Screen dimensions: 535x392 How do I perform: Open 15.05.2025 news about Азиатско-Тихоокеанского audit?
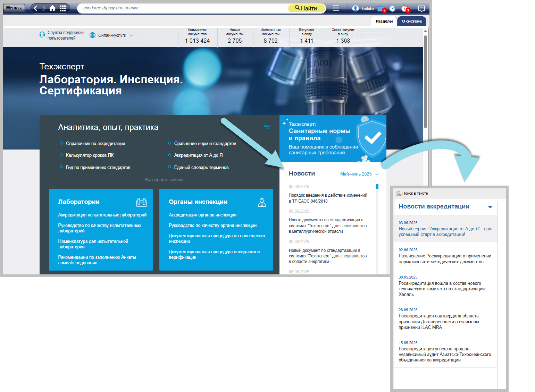point(445,355)
